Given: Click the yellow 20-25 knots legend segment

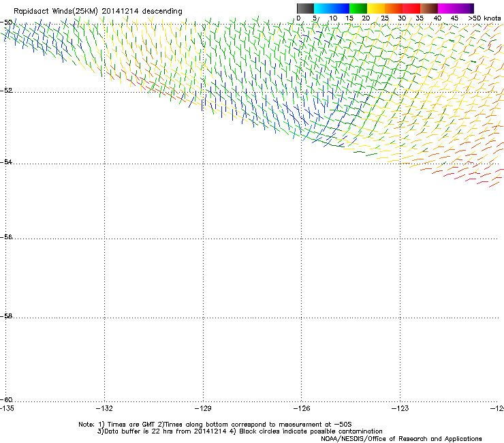Looking at the screenshot, I should point(376,8).
